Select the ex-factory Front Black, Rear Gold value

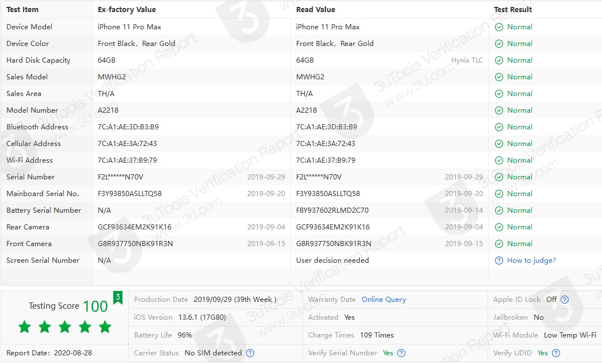[136, 44]
